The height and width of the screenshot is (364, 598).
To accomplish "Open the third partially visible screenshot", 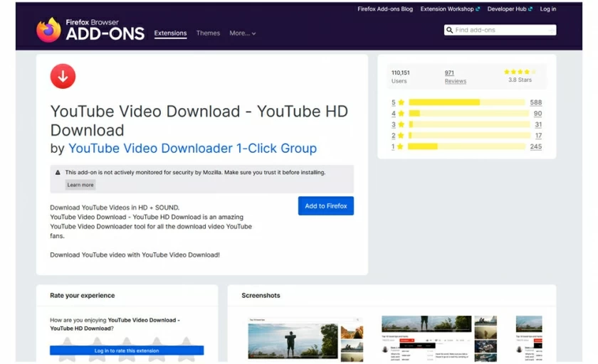I will [x=528, y=339].
